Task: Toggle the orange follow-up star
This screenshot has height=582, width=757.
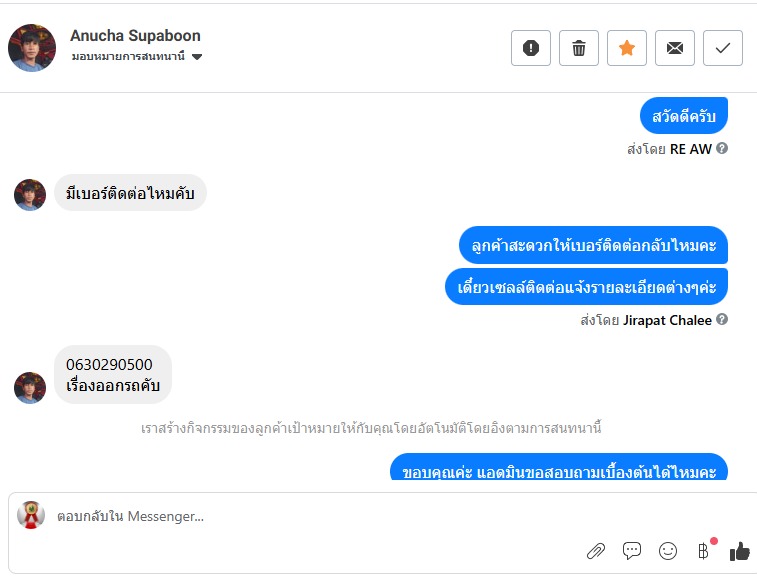Action: (627, 48)
